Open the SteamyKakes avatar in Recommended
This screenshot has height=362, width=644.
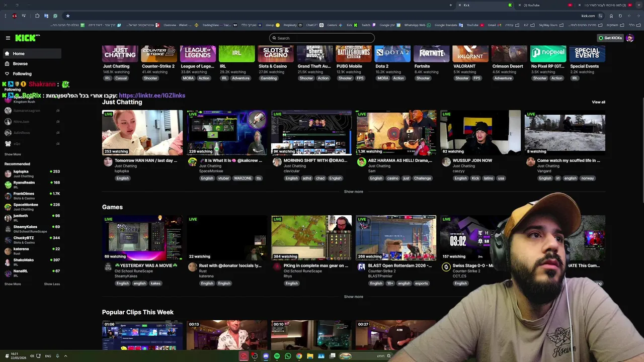(x=8, y=229)
